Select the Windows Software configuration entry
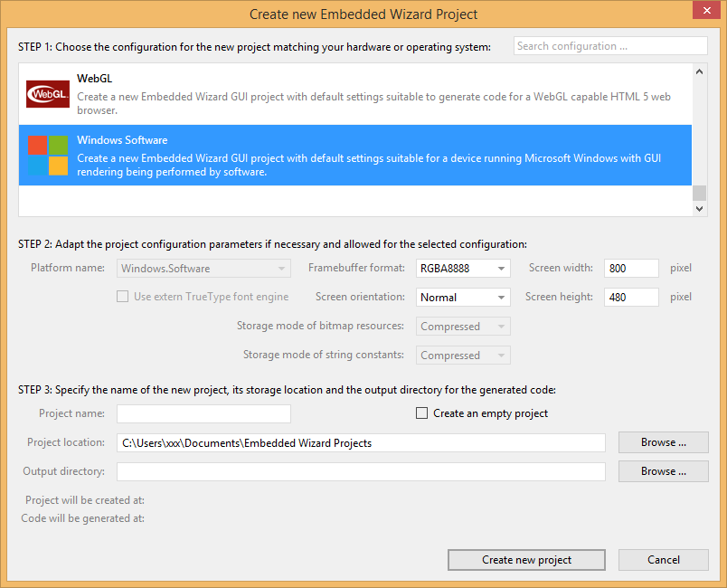Screen dimensions: 727x588 (x=362, y=155)
